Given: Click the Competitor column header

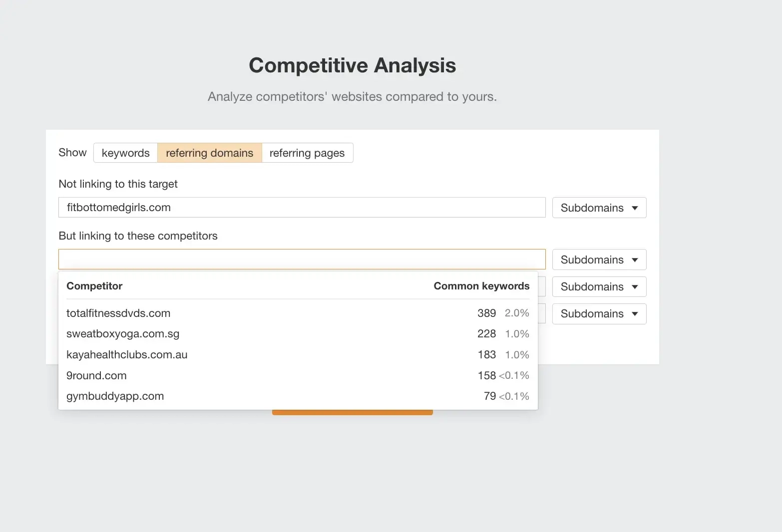Looking at the screenshot, I should 94,286.
